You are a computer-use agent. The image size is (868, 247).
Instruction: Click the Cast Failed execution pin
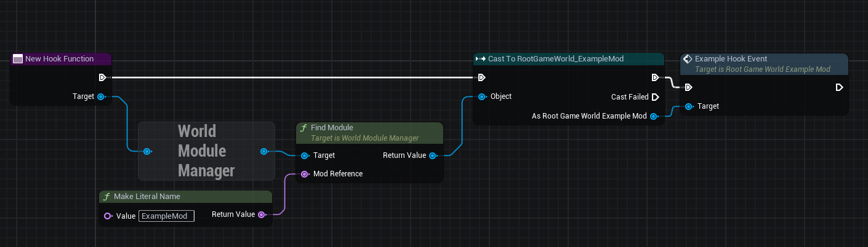[x=655, y=97]
